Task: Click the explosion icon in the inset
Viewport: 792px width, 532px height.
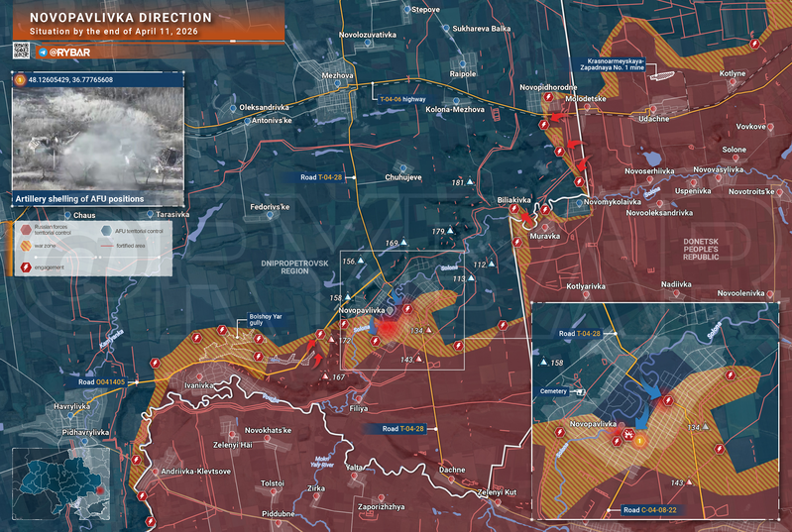Action: [x=628, y=434]
